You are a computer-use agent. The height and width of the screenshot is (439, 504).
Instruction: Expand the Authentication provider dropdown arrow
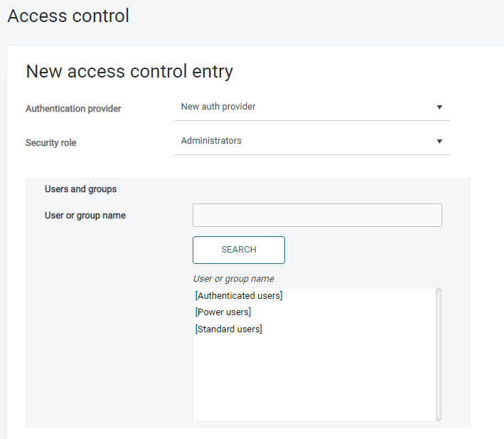pyautogui.click(x=439, y=107)
